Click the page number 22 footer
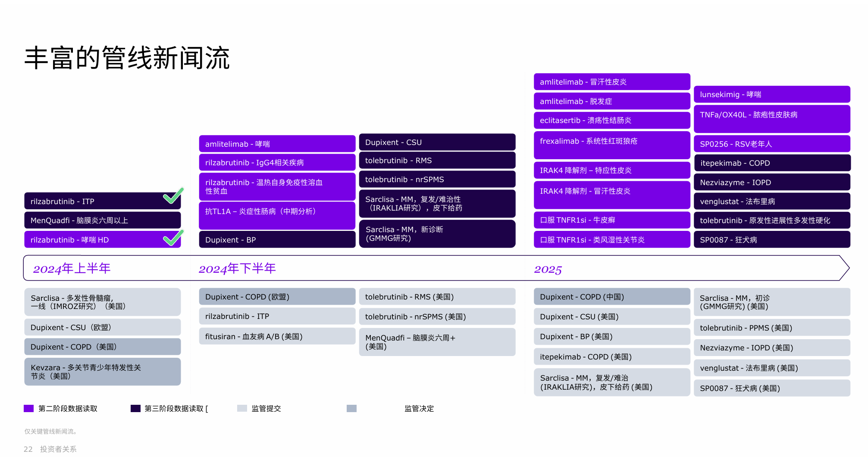The width and height of the screenshot is (868, 457). pos(28,449)
